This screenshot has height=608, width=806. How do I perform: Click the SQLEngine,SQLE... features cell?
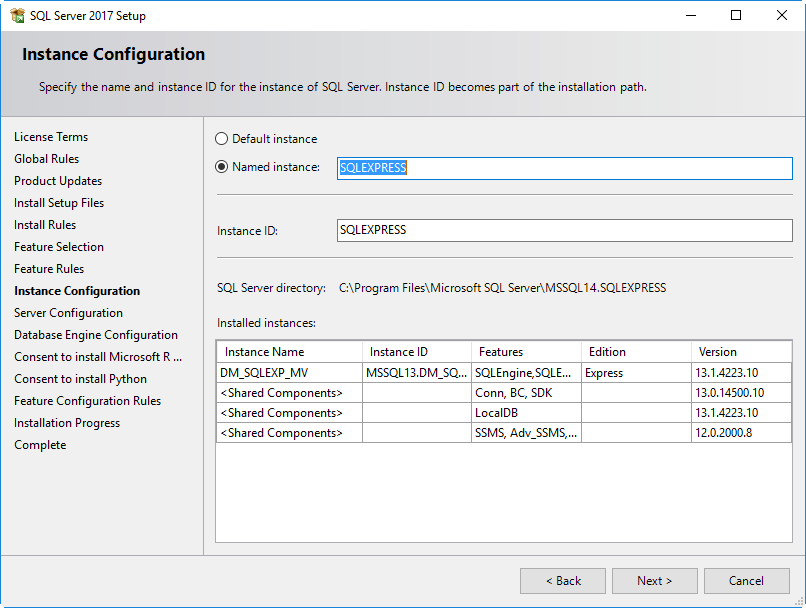coord(526,373)
